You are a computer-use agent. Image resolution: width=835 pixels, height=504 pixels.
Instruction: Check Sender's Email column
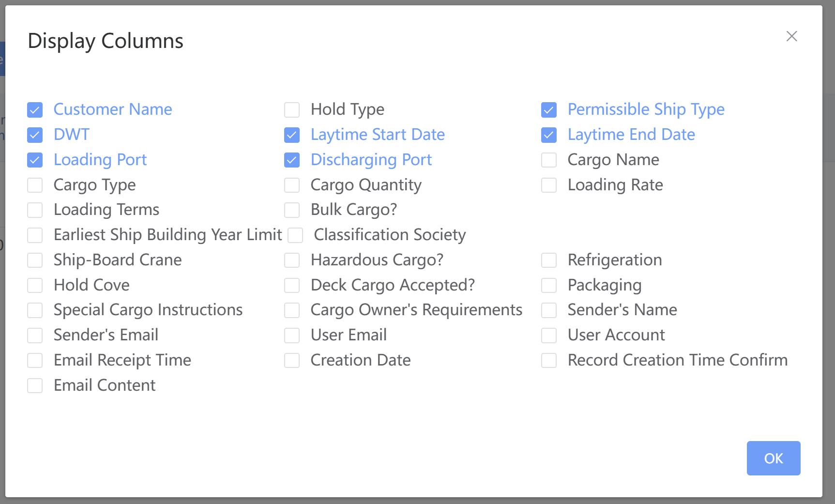35,336
